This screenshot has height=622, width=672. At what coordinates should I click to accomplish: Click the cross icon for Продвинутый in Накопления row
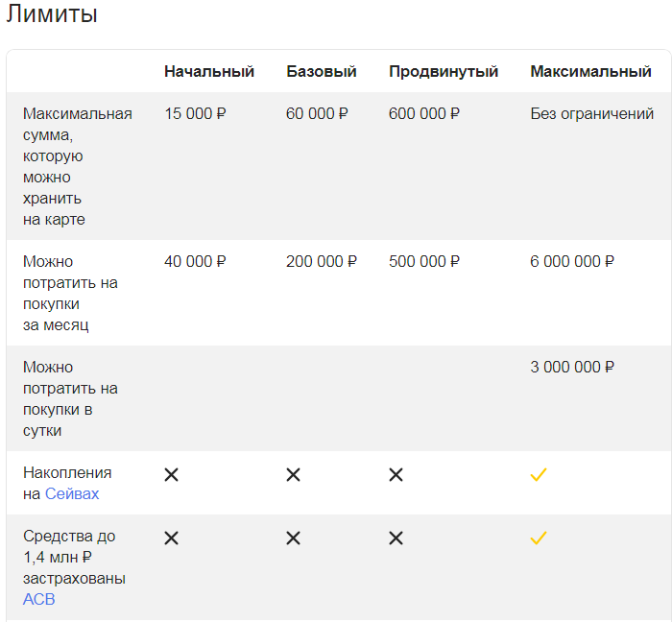[x=396, y=474]
